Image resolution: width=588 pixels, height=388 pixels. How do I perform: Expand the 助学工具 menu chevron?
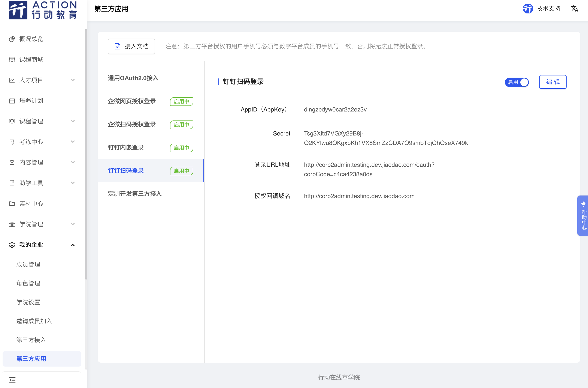pos(73,183)
